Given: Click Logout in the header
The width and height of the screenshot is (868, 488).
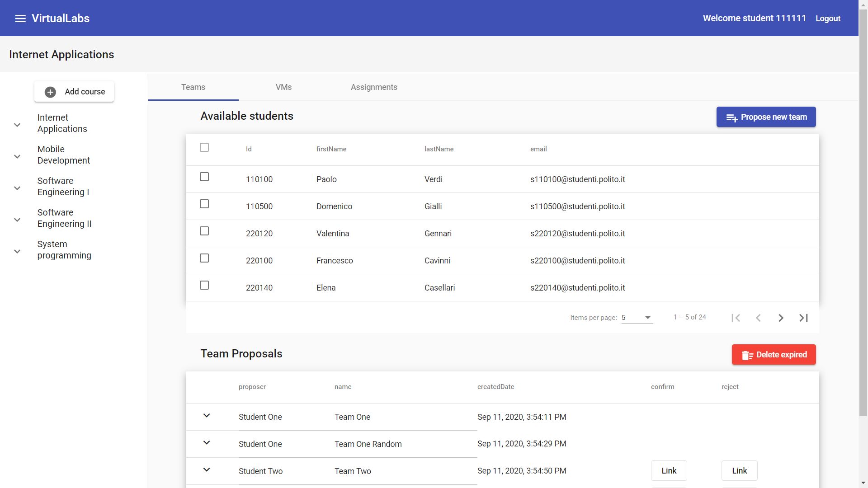Looking at the screenshot, I should click(828, 19).
